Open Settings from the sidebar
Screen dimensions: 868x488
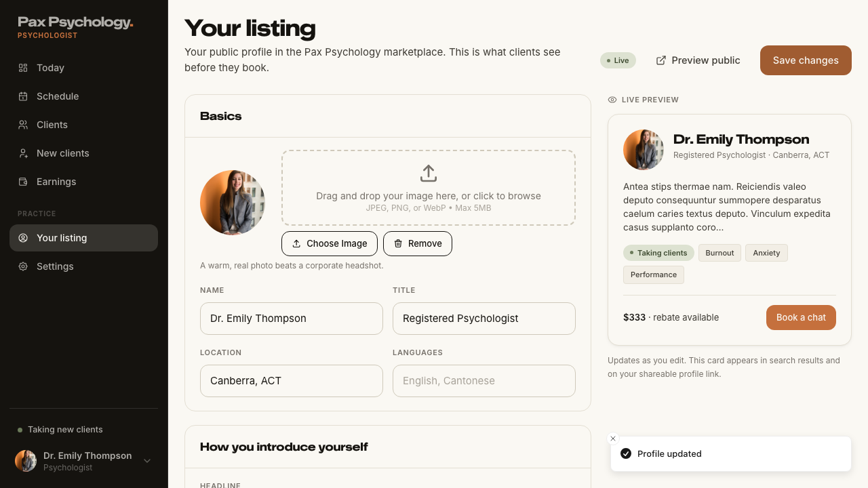tap(83, 266)
